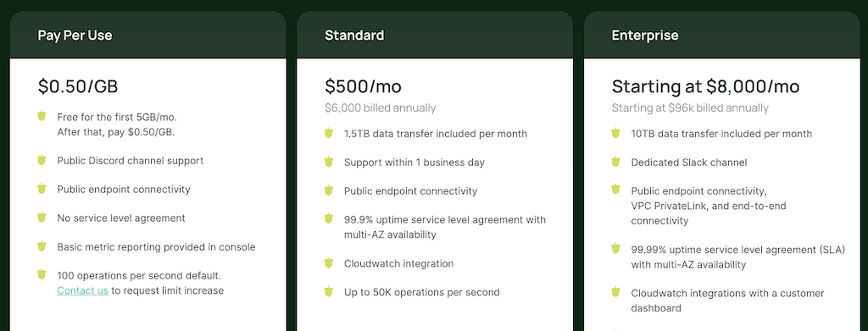Select the Enterprise plan header

(x=722, y=35)
